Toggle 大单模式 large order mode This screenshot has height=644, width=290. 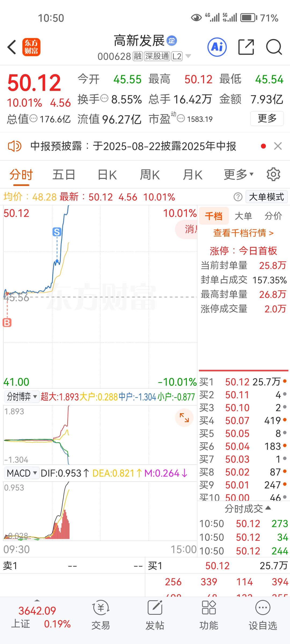coord(266,197)
